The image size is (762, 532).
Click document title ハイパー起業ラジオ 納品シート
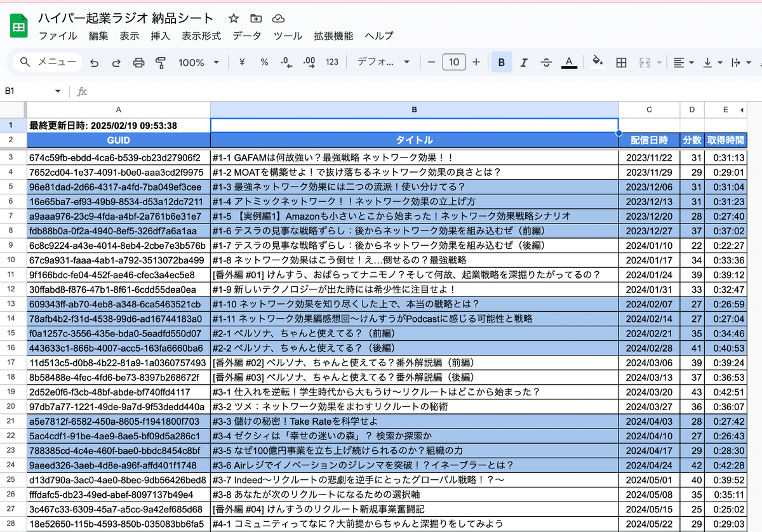[x=126, y=18]
